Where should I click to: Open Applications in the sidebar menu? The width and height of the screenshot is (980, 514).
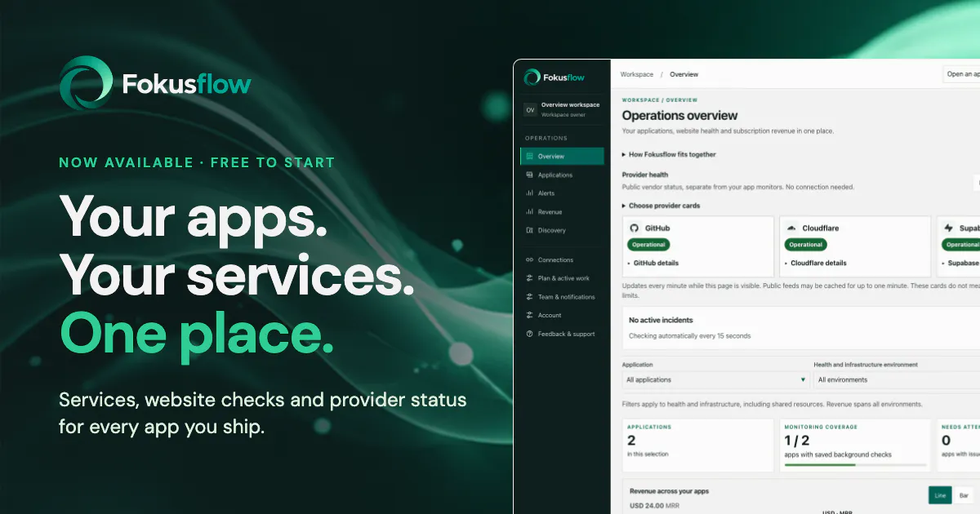562,175
